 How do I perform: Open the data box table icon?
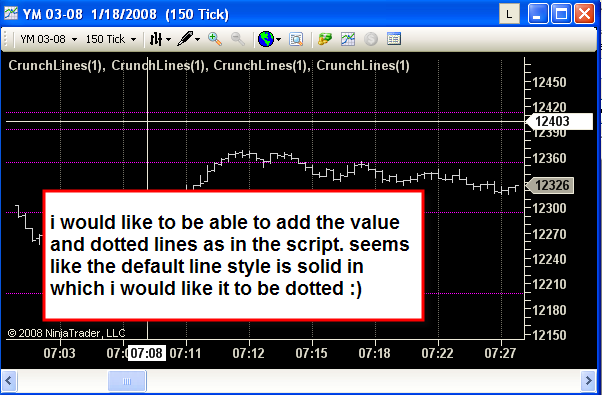point(394,39)
